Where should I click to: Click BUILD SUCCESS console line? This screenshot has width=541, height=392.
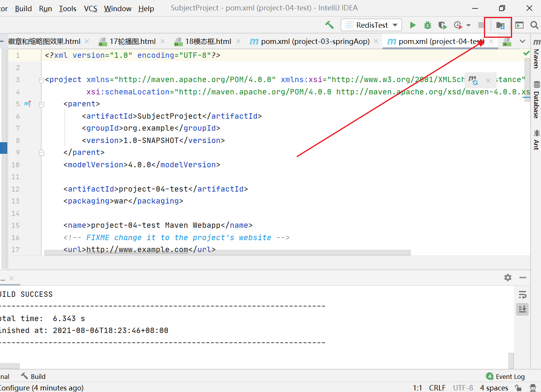point(26,294)
